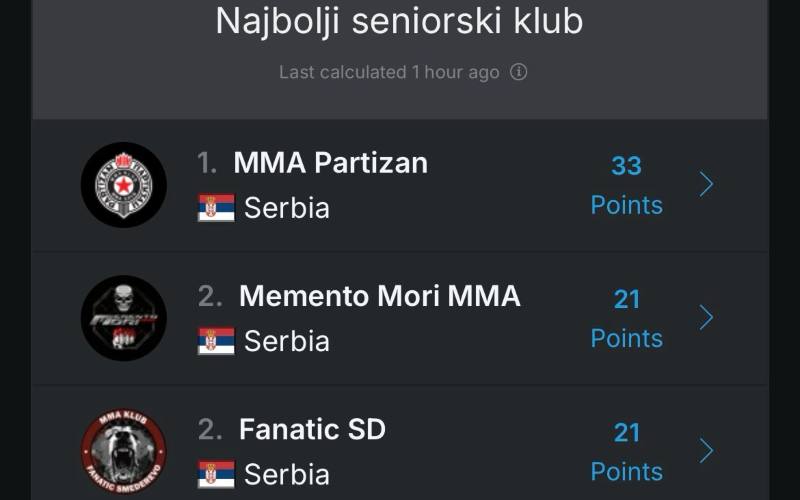The image size is (800, 500).
Task: Click the 33 Points score
Action: click(x=627, y=185)
